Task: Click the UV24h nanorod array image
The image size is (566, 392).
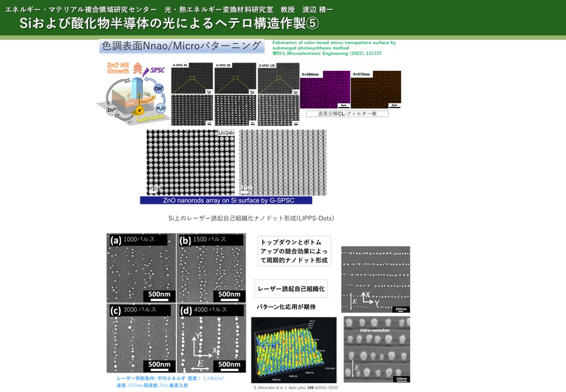Action: [190, 162]
